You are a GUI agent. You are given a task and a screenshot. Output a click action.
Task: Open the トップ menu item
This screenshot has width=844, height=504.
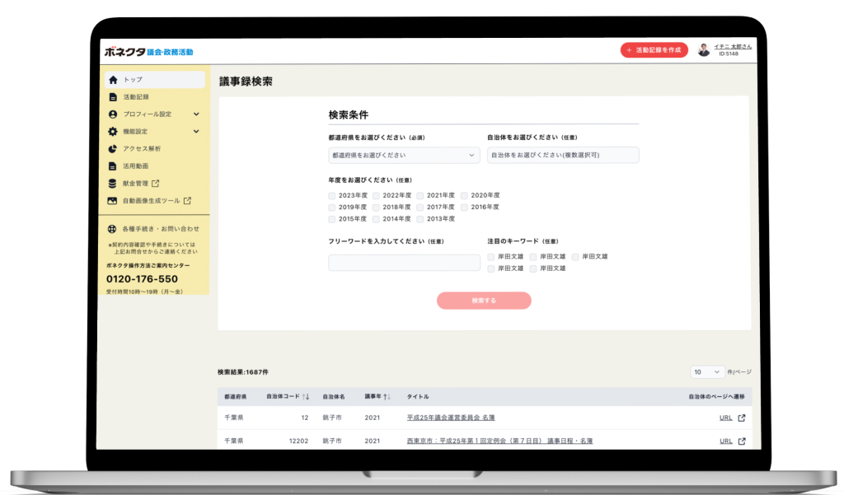[155, 80]
